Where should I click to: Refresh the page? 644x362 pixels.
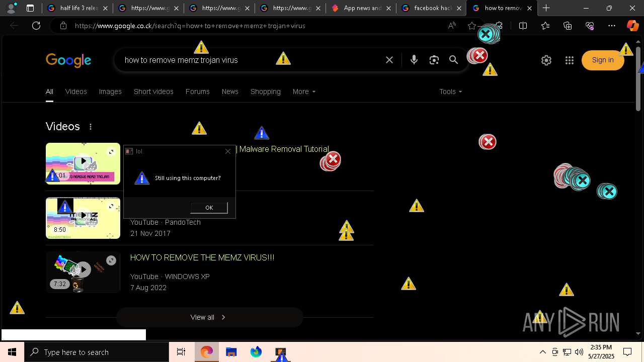coord(36,26)
